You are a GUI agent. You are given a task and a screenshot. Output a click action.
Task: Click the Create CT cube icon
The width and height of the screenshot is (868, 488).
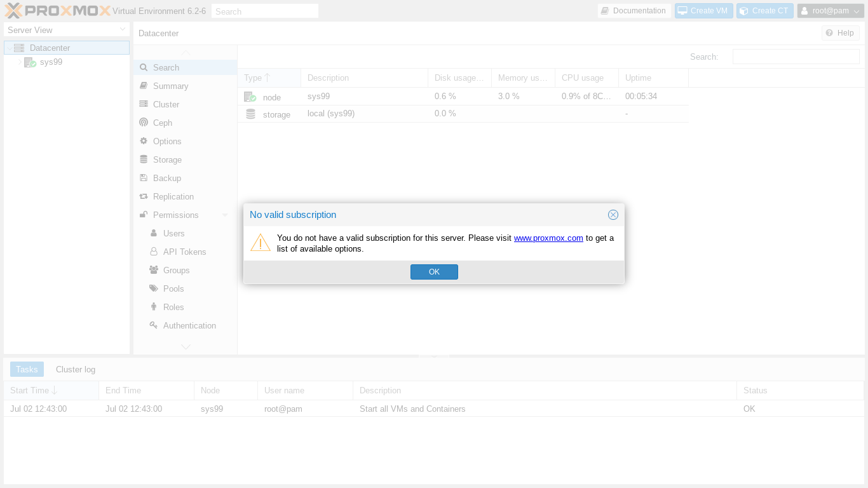pos(743,11)
